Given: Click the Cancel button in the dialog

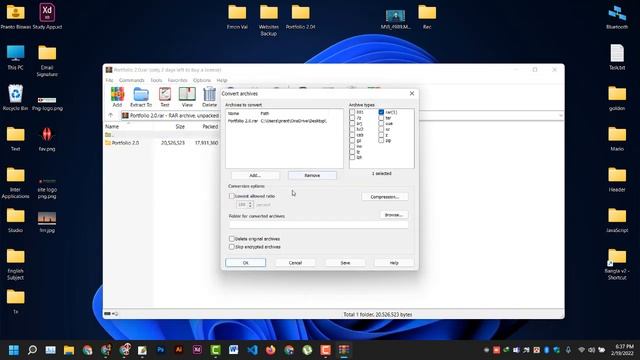Looking at the screenshot, I should tap(295, 263).
